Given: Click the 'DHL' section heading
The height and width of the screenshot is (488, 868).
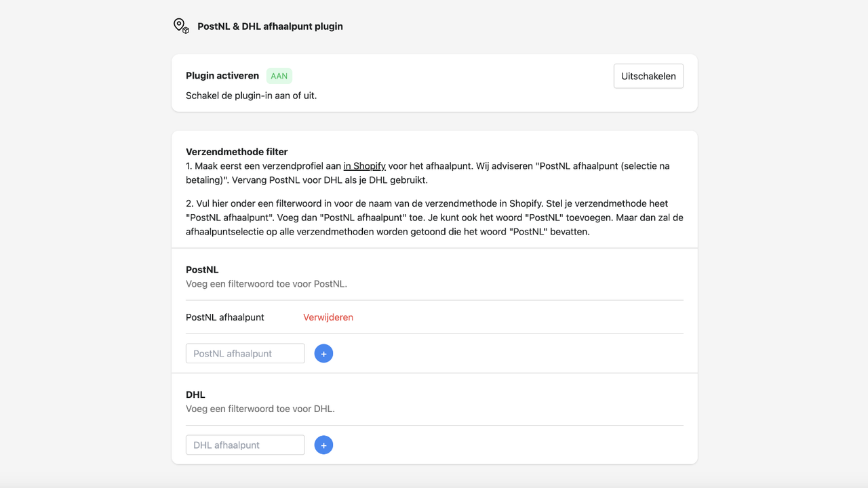Looking at the screenshot, I should tap(195, 394).
